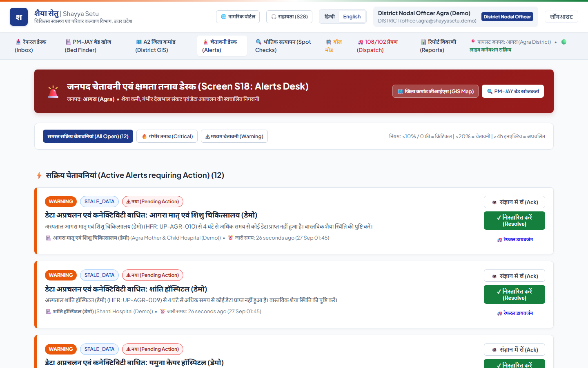The image size is (588, 368).
Task: Click the District Nodal Officer role badge
Action: tap(508, 17)
